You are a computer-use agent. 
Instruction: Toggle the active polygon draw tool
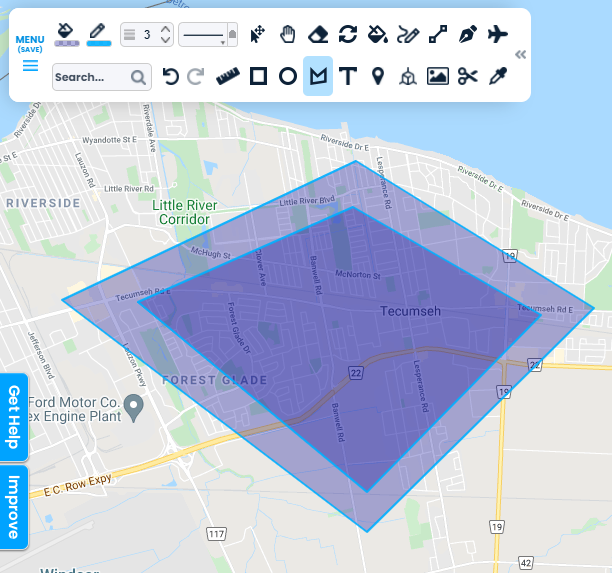(318, 76)
